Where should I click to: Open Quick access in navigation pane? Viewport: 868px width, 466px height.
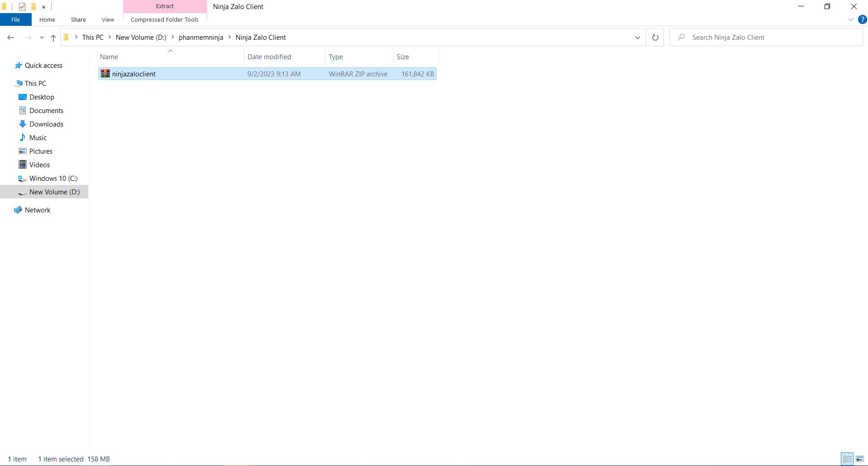pos(43,66)
